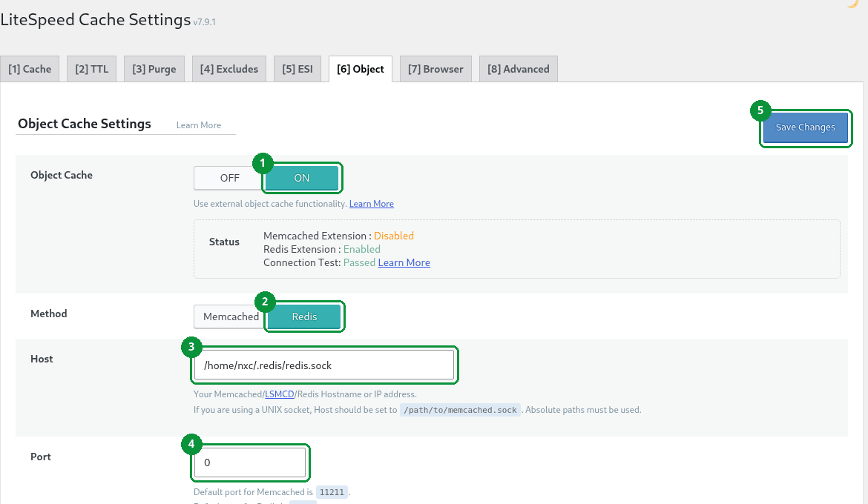This screenshot has height=504, width=868.
Task: Open the [8] Advanced tab
Action: tap(518, 69)
